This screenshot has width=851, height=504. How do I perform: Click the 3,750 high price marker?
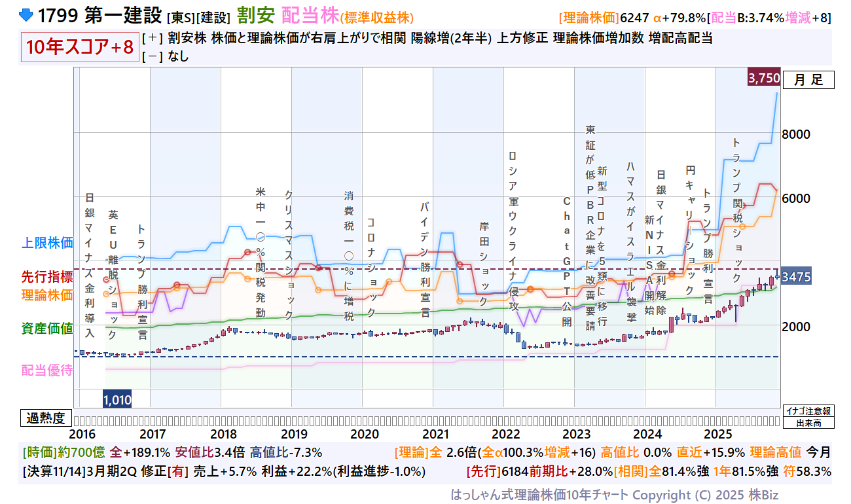763,78
